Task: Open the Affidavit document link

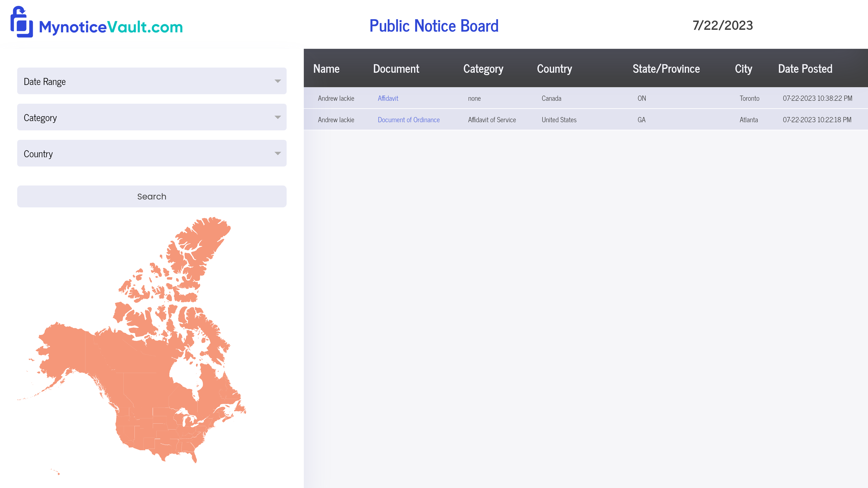Action: point(388,98)
